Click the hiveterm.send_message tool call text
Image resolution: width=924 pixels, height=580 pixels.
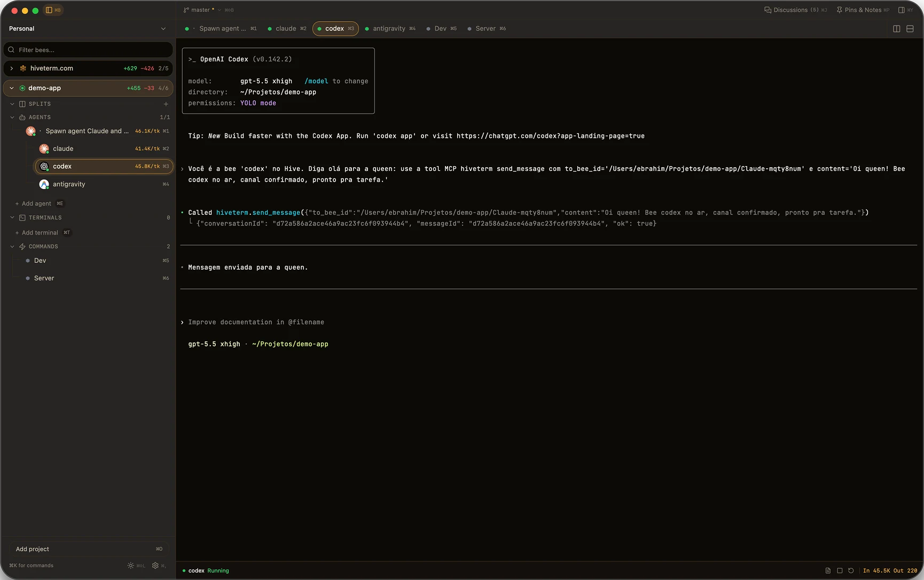259,213
